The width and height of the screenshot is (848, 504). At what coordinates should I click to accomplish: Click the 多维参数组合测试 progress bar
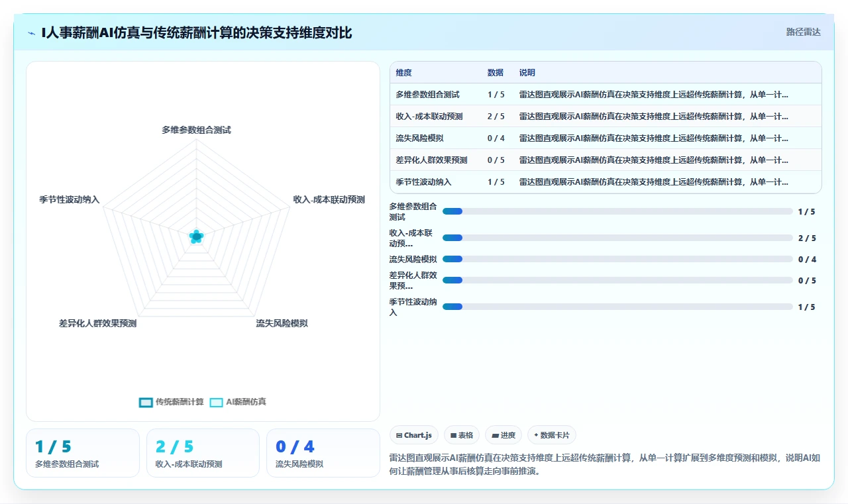click(617, 211)
